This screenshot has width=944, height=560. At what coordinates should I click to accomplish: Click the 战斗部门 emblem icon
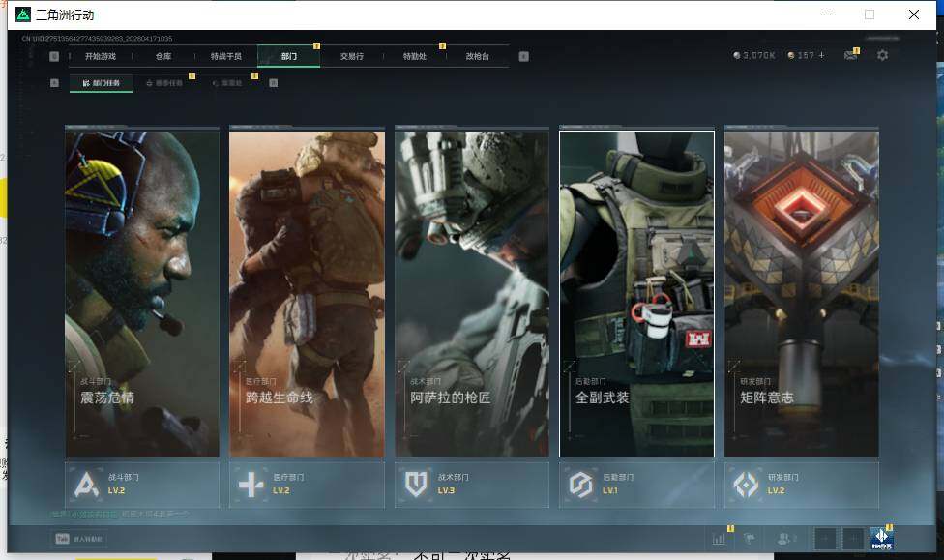(87, 484)
